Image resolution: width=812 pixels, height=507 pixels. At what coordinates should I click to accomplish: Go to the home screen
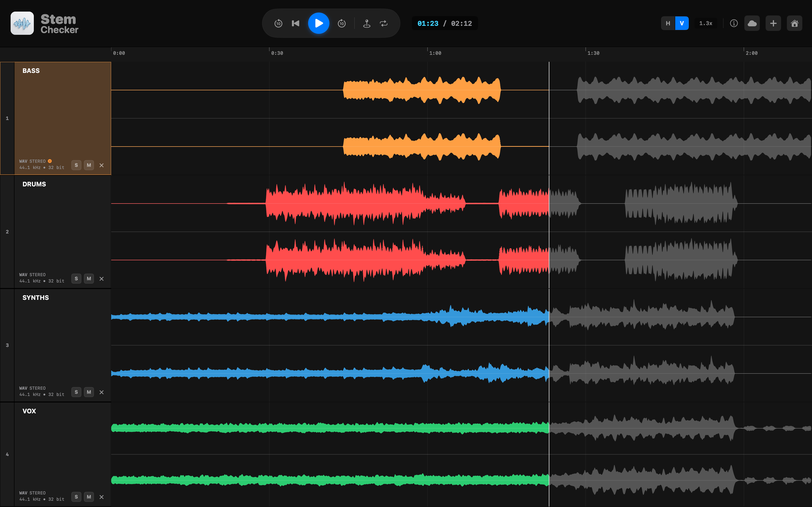pyautogui.click(x=795, y=23)
